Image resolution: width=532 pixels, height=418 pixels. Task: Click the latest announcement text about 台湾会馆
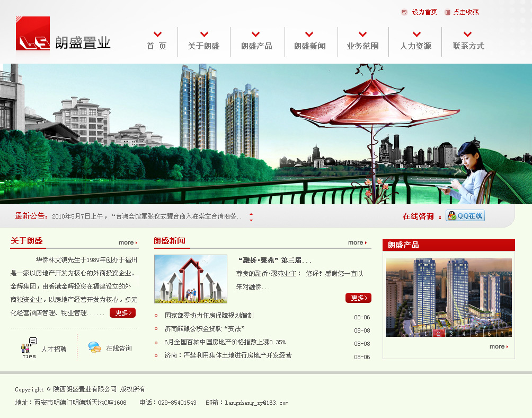pyautogui.click(x=147, y=216)
